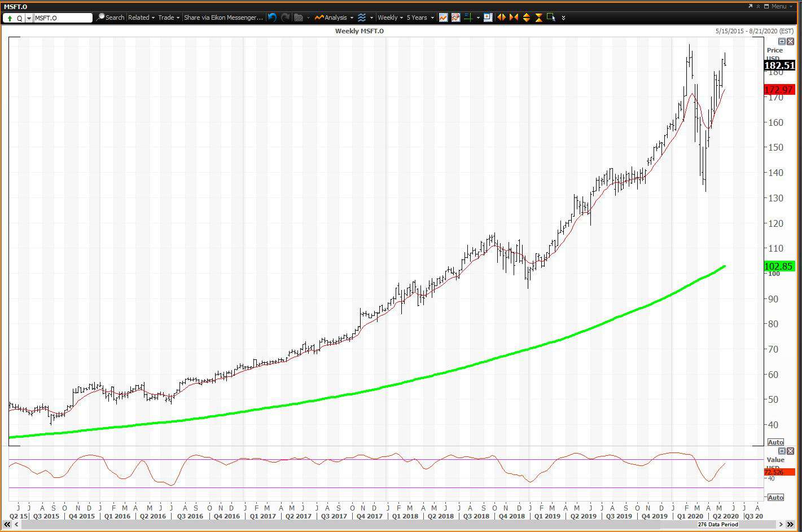Open the Q instrument type dropdown arrow
The width and height of the screenshot is (802, 532).
29,18
